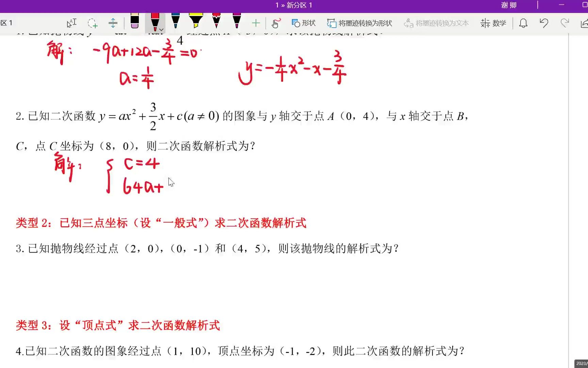Select the Eraser tool
The height and width of the screenshot is (368, 588).
click(134, 22)
